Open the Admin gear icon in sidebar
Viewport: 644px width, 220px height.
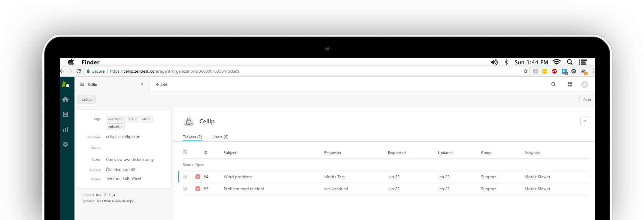pos(65,144)
